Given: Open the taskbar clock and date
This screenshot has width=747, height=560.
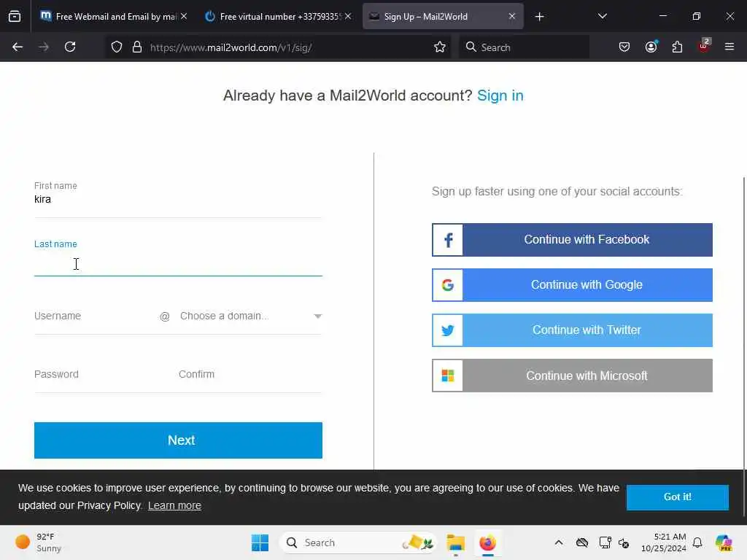Looking at the screenshot, I should coord(663,542).
